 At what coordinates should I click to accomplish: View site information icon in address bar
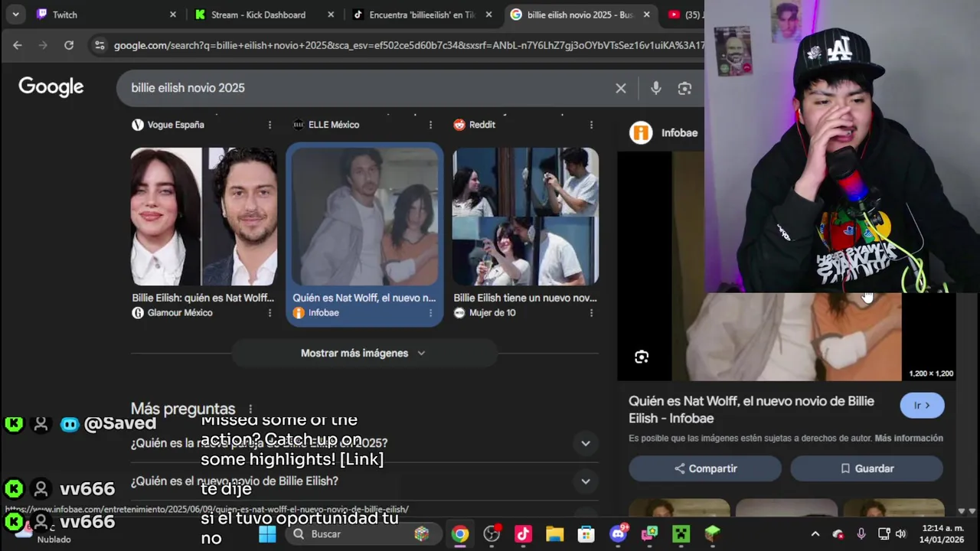click(x=100, y=45)
